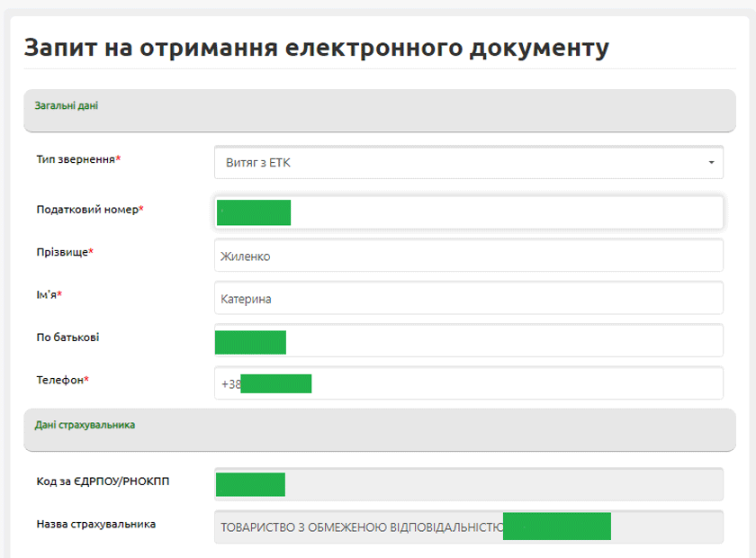Click the Код за ЄДРПОУ/РНОКПП field

click(504, 483)
